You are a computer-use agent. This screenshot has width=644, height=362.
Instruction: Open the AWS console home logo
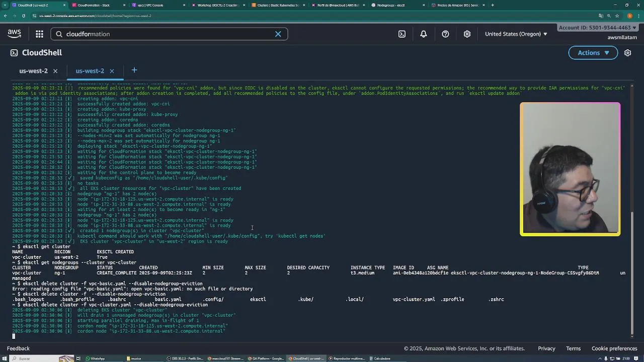click(14, 34)
